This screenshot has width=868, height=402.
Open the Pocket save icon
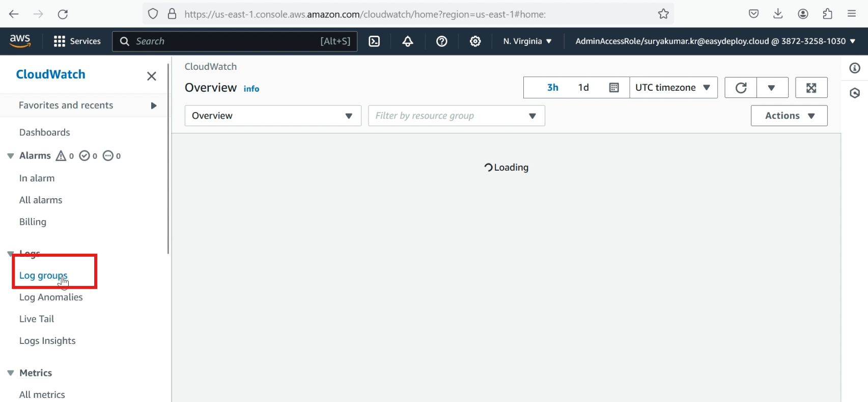click(x=754, y=14)
